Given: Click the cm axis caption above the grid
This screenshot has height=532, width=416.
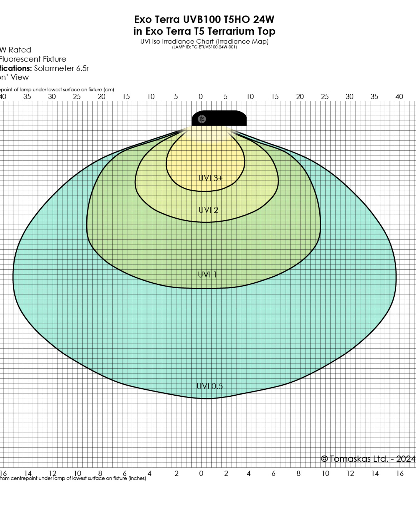Looking at the screenshot, I should click(x=57, y=90).
